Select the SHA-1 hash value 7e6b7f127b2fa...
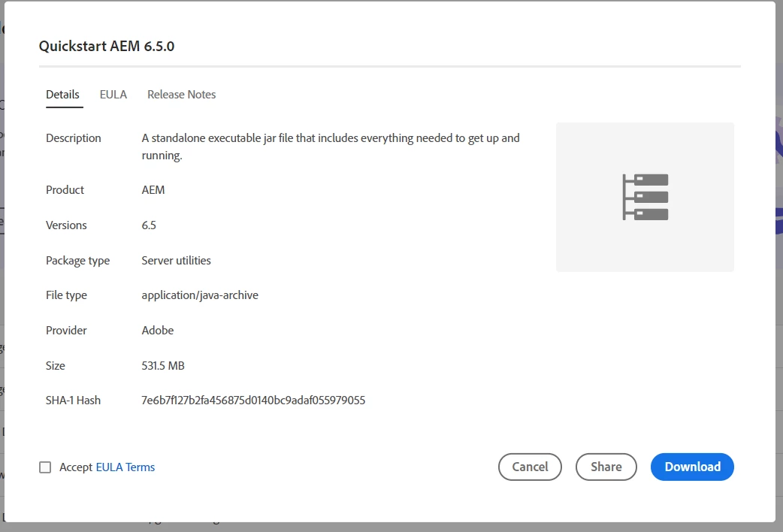Screen dimensions: 783x532 coord(253,400)
